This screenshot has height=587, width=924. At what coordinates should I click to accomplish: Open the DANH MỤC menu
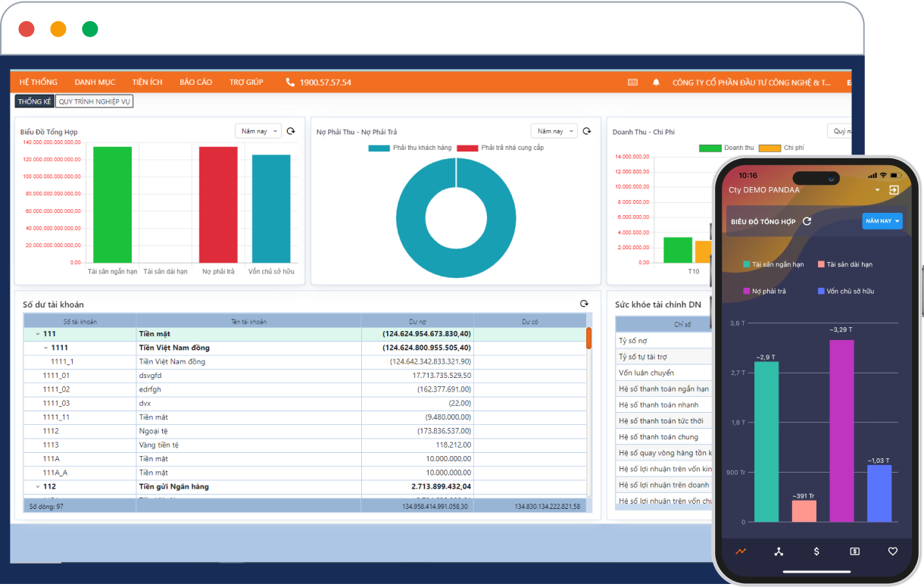pos(95,83)
